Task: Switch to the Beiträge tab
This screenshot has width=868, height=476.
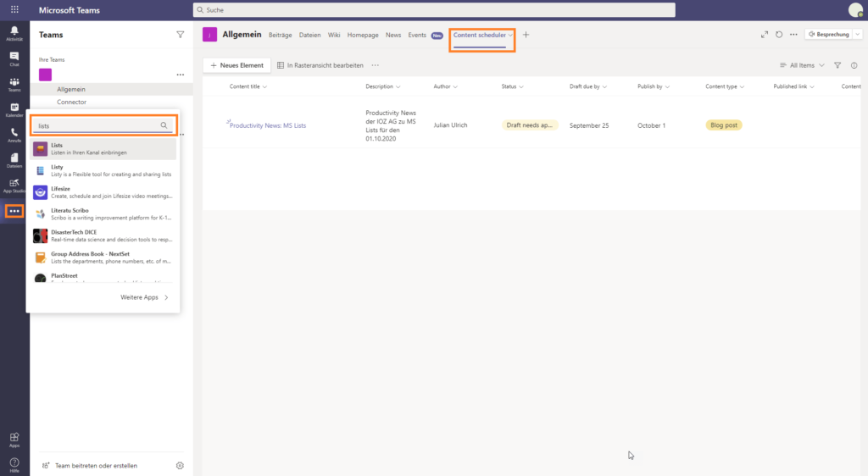Action: click(x=280, y=35)
